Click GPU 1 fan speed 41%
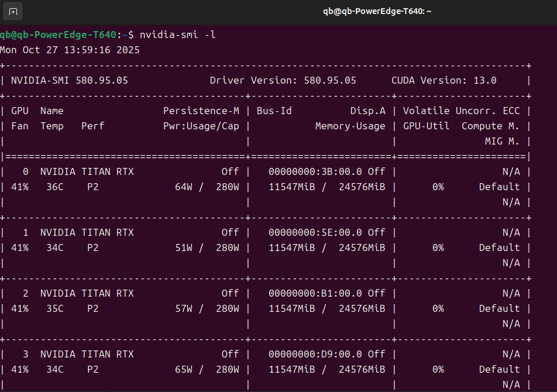 (x=20, y=248)
